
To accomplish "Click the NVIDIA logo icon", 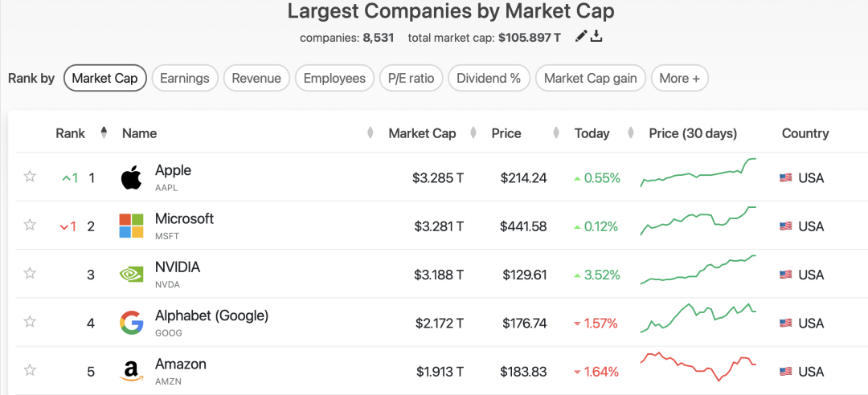I will coord(131,275).
